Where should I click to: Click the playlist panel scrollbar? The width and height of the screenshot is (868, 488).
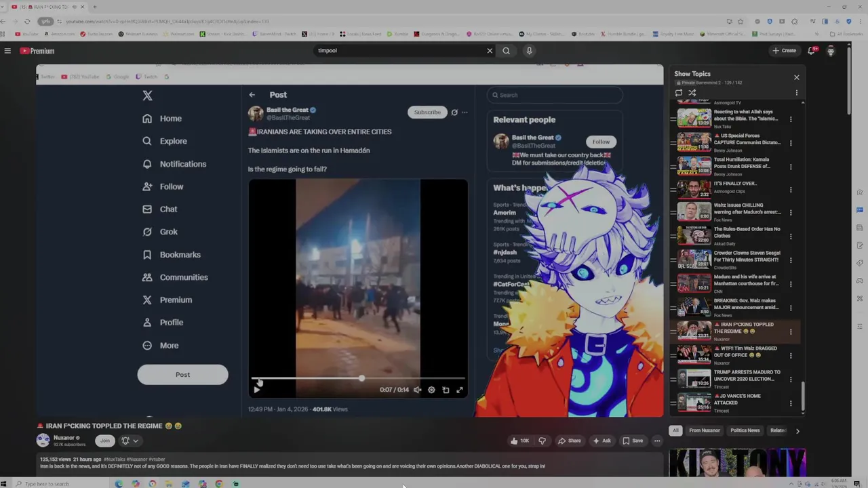point(803,396)
